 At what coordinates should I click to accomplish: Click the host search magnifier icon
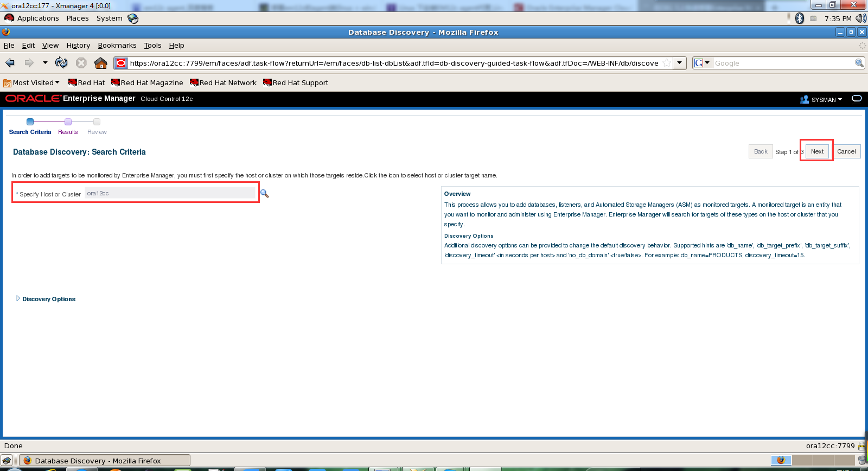point(265,194)
